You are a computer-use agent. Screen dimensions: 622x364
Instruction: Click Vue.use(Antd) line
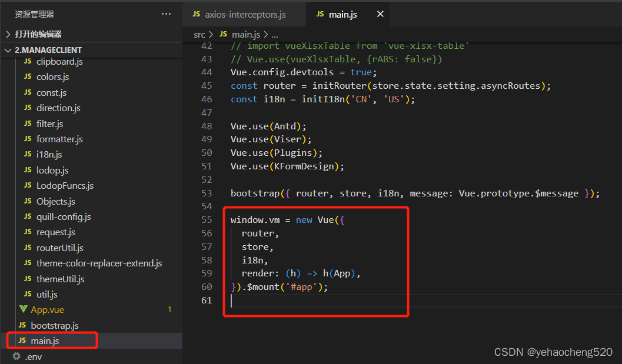[268, 126]
